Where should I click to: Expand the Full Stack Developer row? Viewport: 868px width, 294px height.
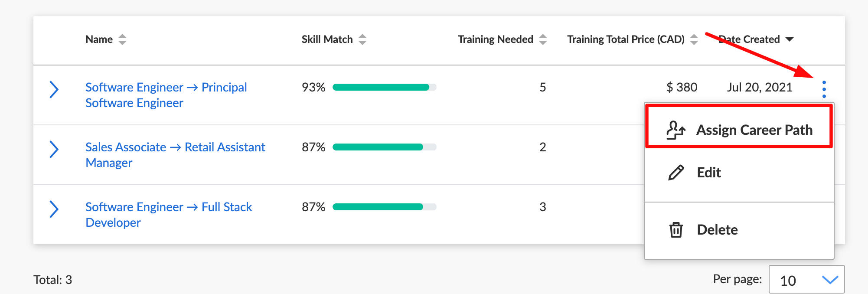pos(54,209)
